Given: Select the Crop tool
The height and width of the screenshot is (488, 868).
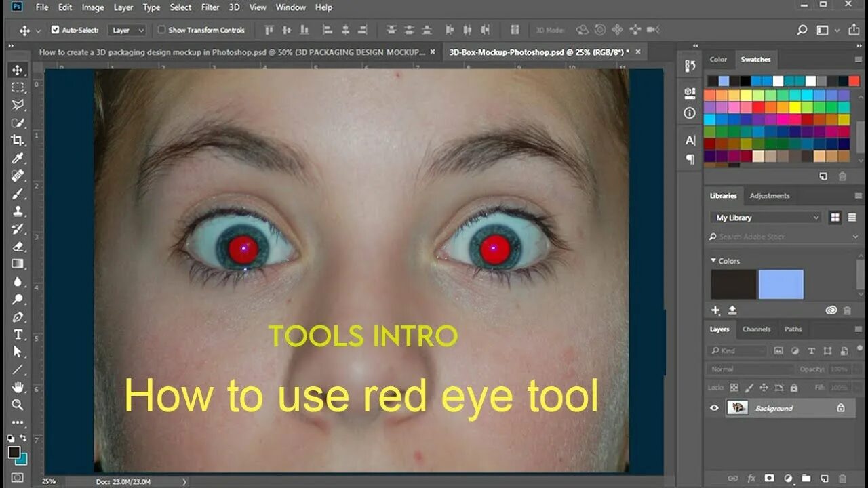Looking at the screenshot, I should pyautogui.click(x=18, y=140).
